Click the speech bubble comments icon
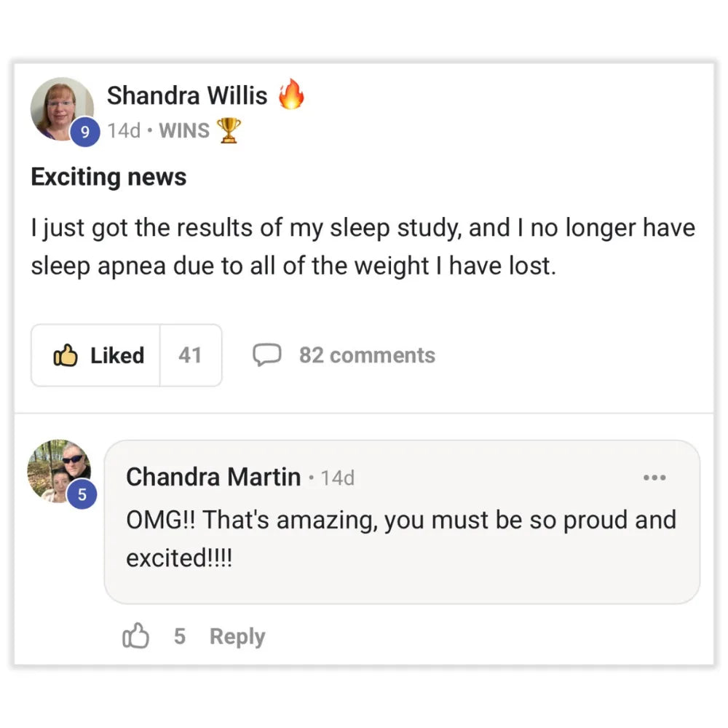728x728 pixels. 266,355
